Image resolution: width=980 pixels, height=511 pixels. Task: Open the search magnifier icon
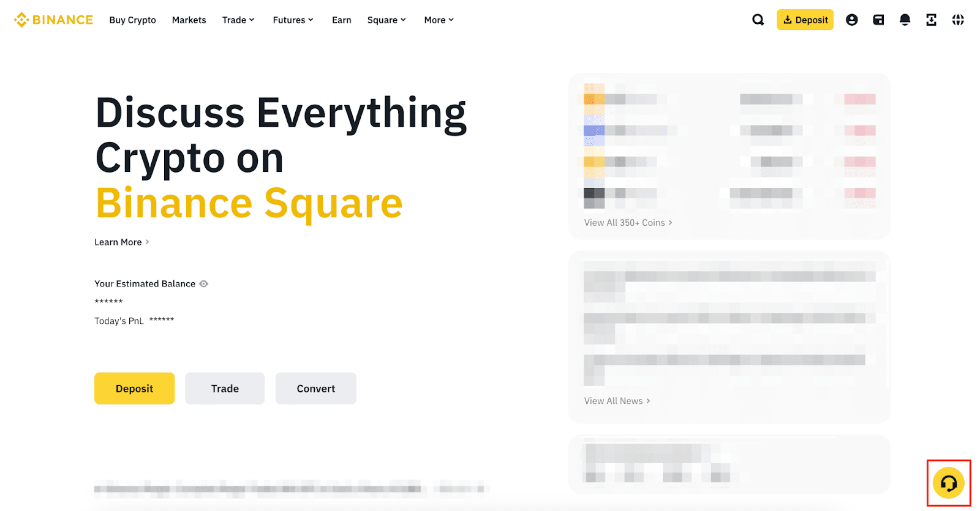(x=758, y=20)
